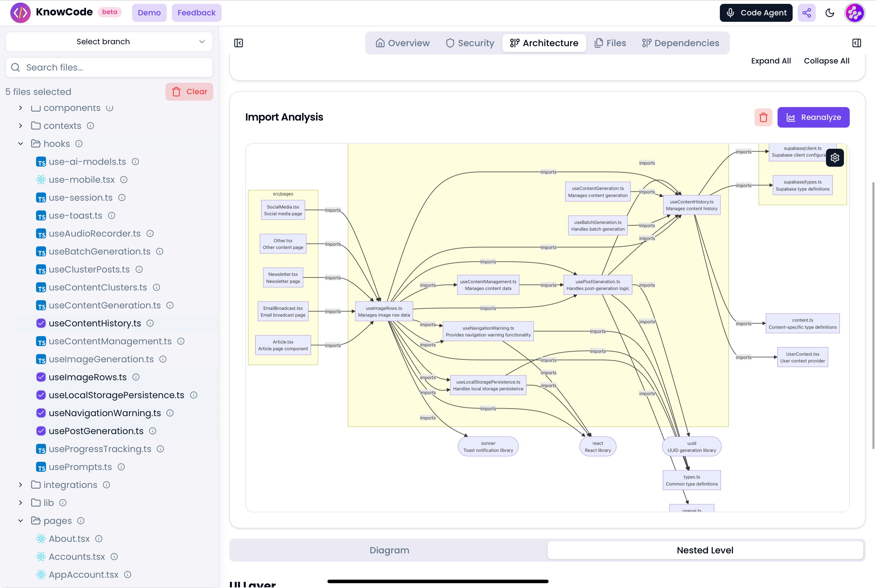Click the Demo button
876x588 pixels.
(149, 13)
